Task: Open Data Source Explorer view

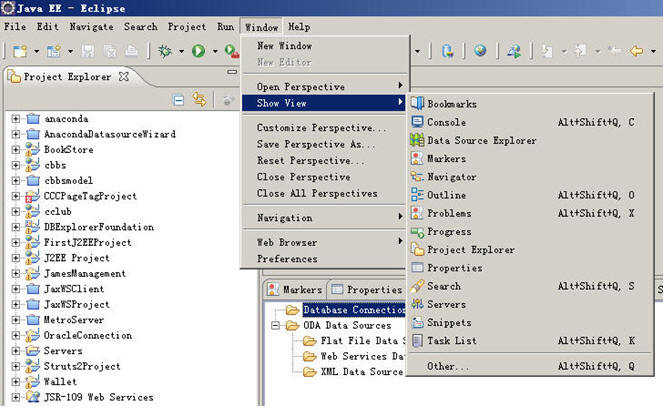Action: point(530,140)
